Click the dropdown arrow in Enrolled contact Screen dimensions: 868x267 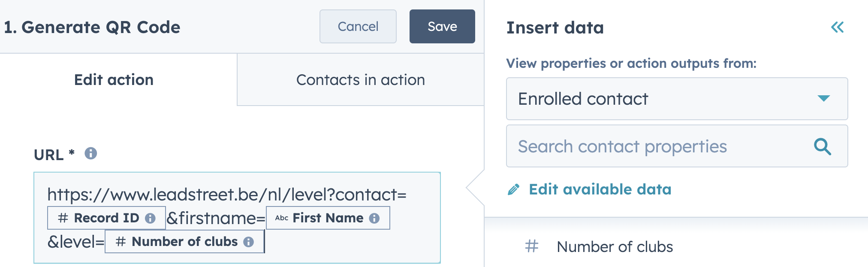[824, 98]
